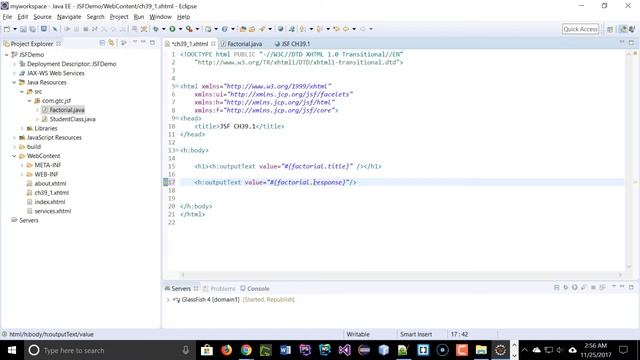Screen dimensions: 640x360
Task: Close the ch39_1.xhtml editor tab
Action: point(213,44)
